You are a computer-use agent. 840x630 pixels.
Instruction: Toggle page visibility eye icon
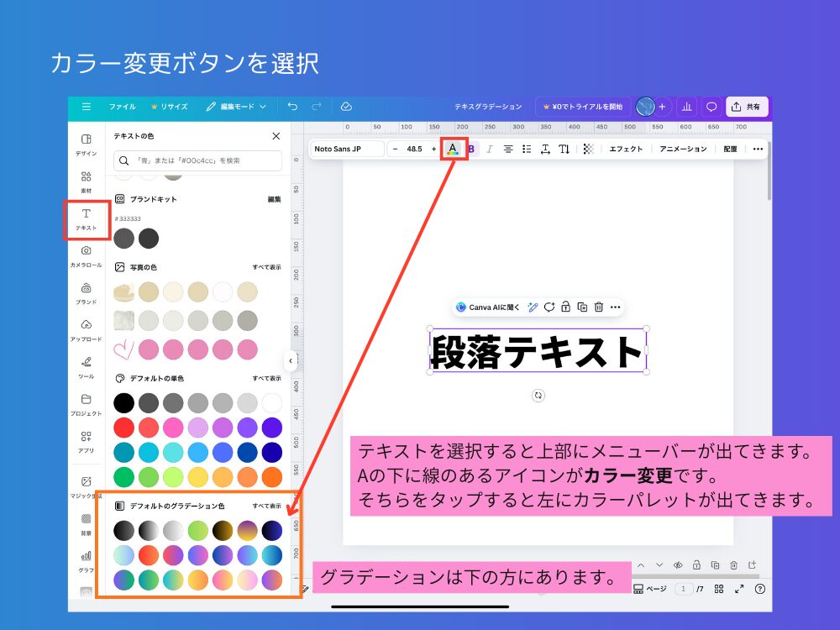677,565
